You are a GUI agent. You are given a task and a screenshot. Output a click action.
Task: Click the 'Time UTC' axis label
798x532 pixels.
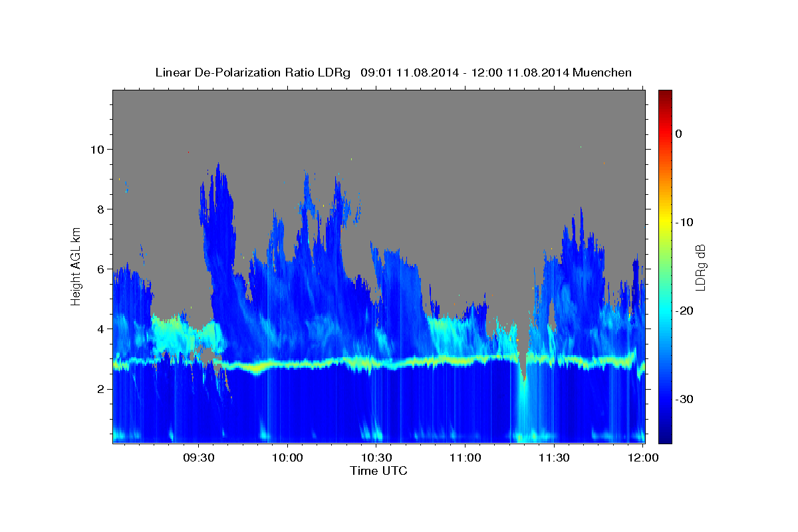click(x=378, y=471)
